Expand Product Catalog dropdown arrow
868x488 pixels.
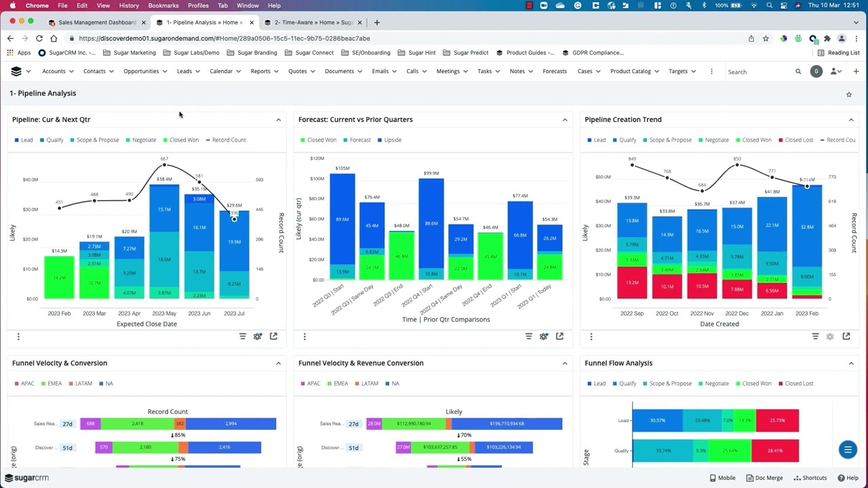click(x=656, y=71)
